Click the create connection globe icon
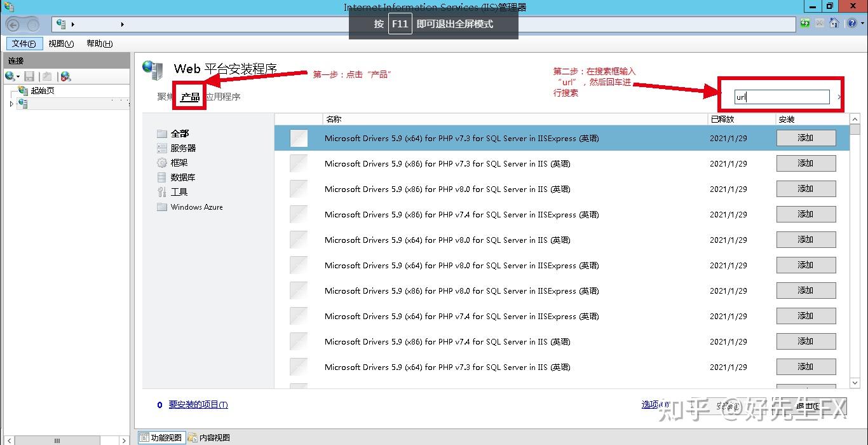 tap(10, 76)
